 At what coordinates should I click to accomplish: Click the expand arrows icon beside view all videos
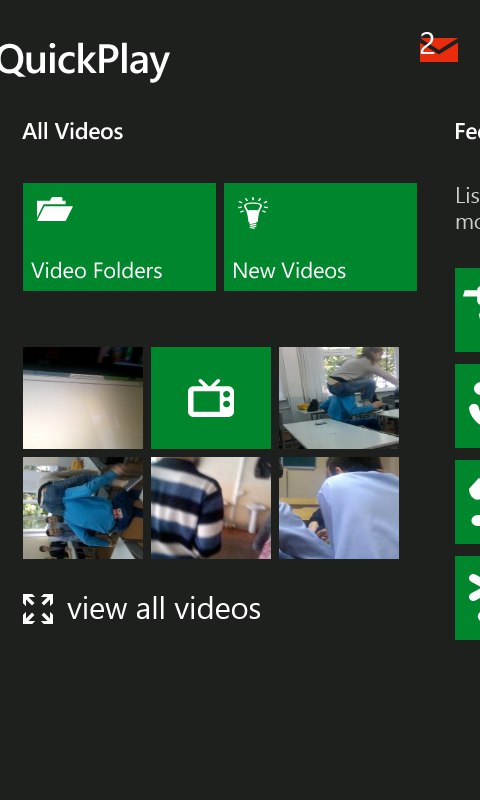tap(38, 609)
